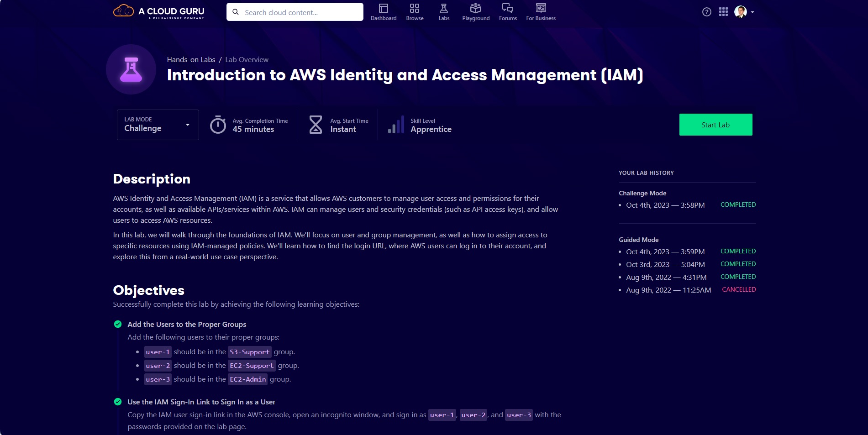Screen dimensions: 868x435
Task: Open the For Business nav item
Action: pyautogui.click(x=541, y=12)
